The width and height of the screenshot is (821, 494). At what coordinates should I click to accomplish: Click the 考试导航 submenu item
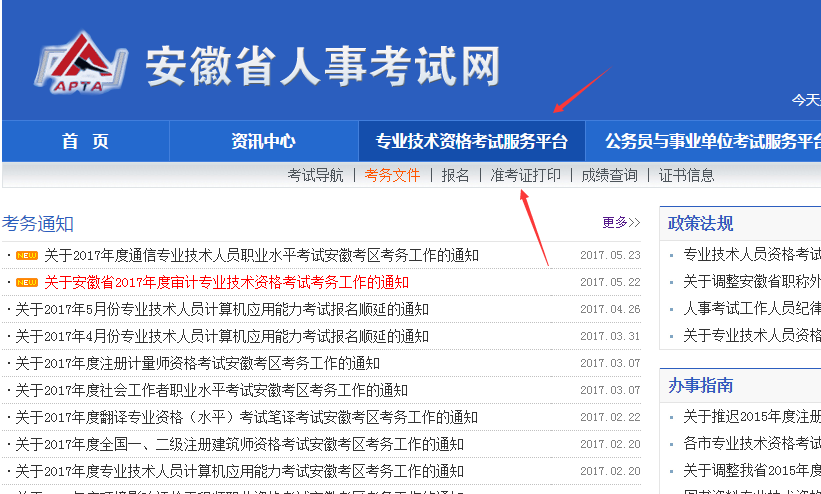(x=315, y=175)
